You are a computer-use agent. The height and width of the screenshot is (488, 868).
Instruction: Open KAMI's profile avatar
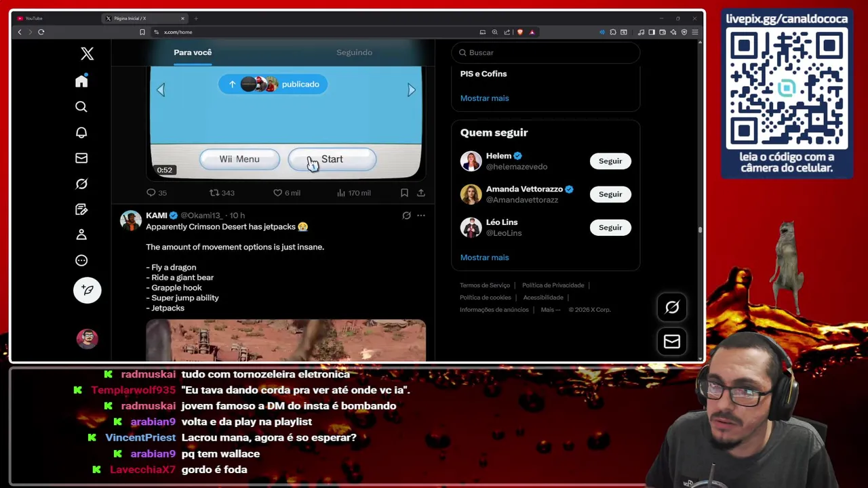131,221
